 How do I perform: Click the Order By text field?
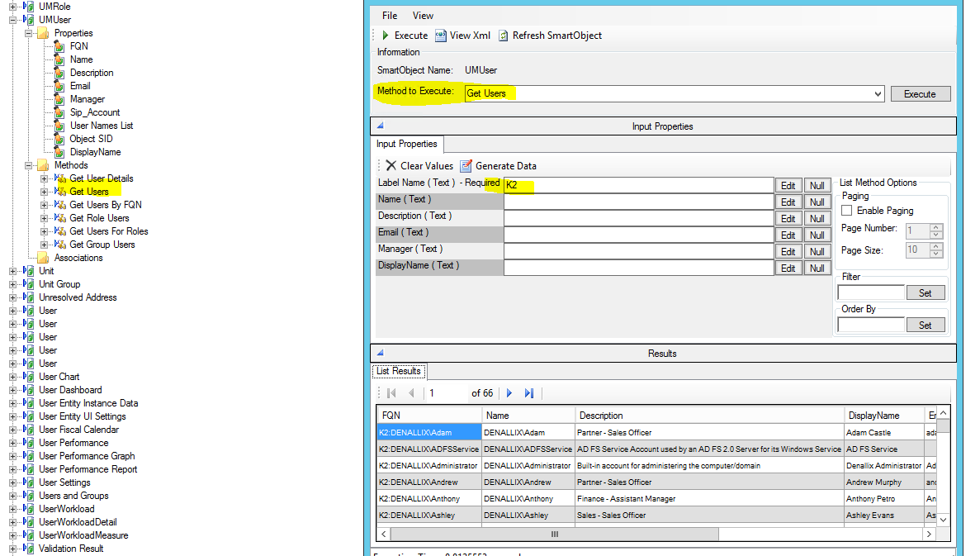[871, 326]
